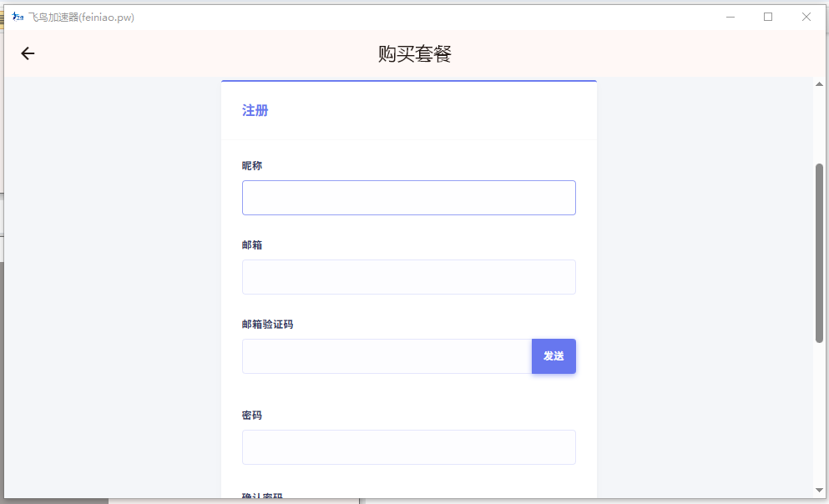Close the 飞鸟加速器 window
The height and width of the screenshot is (504, 829).
(x=806, y=17)
